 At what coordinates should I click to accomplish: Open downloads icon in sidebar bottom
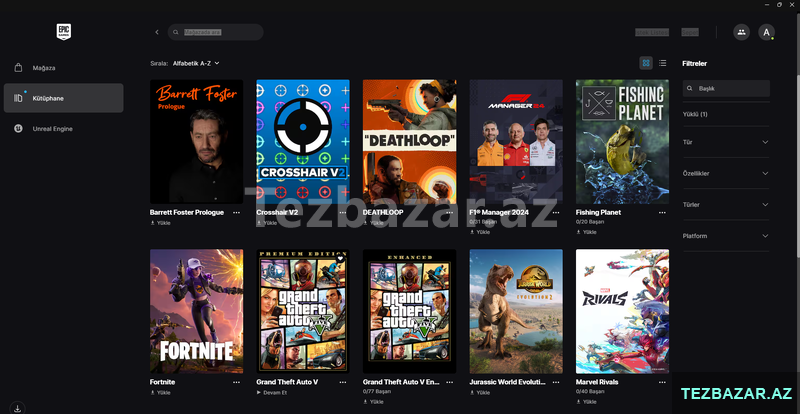(x=17, y=408)
